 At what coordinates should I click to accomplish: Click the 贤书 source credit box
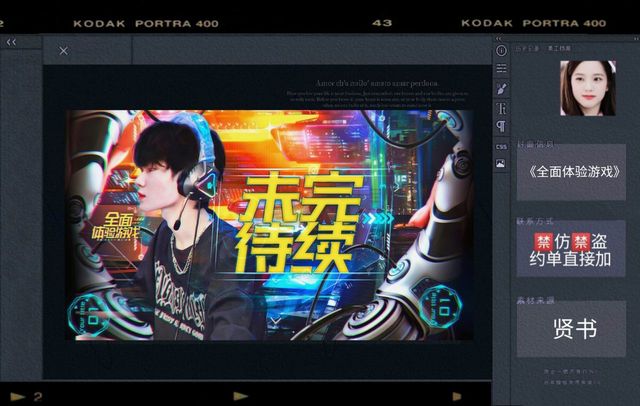[x=571, y=329]
